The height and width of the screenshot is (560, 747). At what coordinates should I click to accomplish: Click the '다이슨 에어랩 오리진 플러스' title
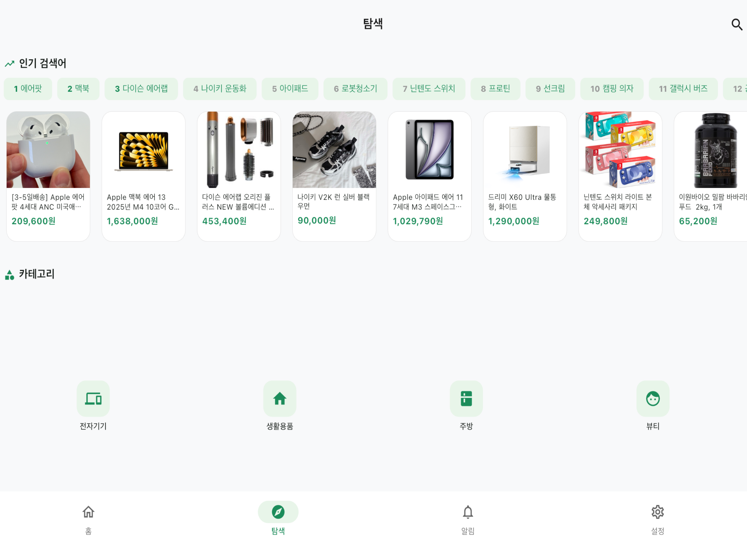click(238, 202)
